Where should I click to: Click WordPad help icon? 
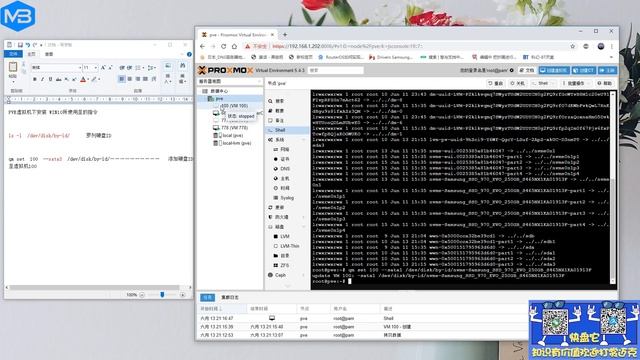tap(189, 54)
